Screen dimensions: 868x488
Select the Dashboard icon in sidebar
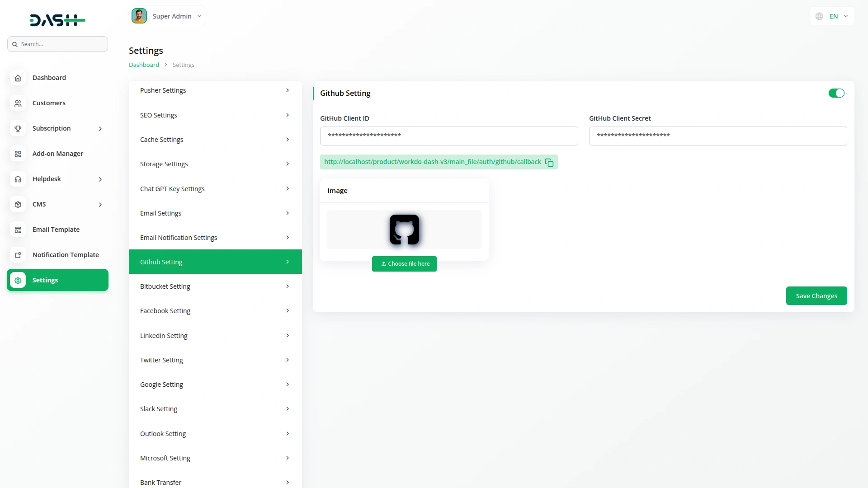18,78
